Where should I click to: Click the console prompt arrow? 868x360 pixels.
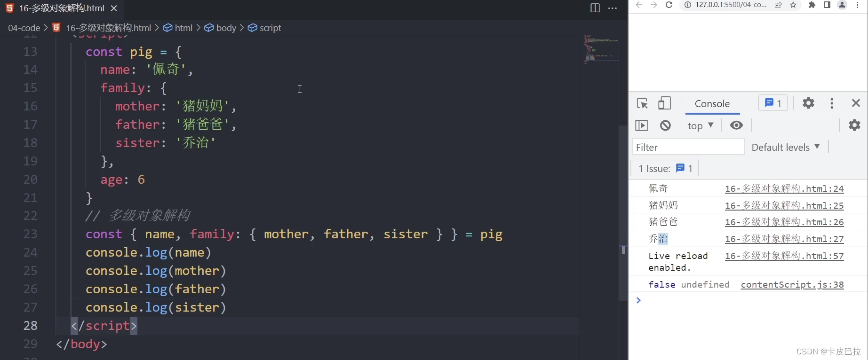638,300
